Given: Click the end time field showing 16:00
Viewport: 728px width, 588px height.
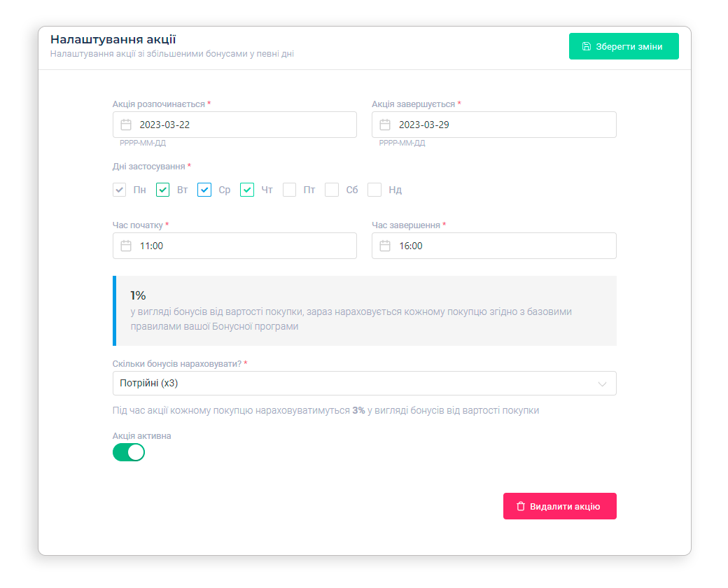Looking at the screenshot, I should coord(497,246).
